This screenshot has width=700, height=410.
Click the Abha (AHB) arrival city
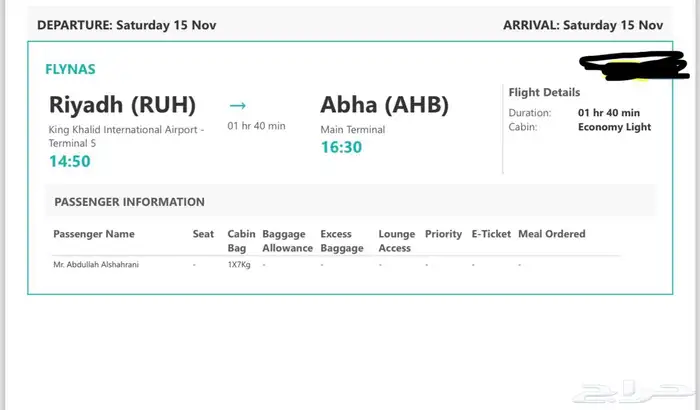pos(384,105)
